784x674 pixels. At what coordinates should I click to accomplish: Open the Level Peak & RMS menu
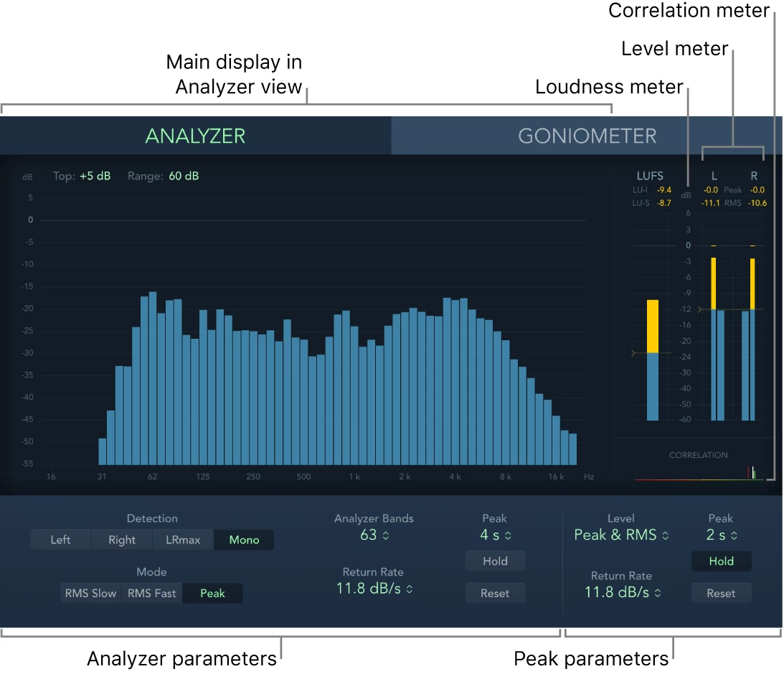[x=621, y=535]
